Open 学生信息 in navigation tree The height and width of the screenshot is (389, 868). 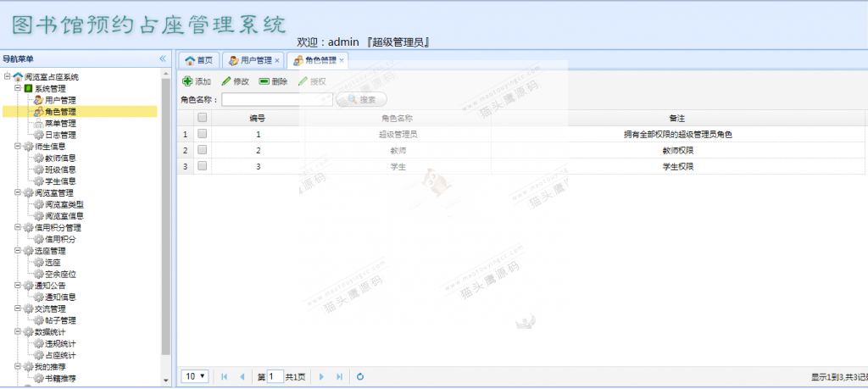tap(60, 181)
